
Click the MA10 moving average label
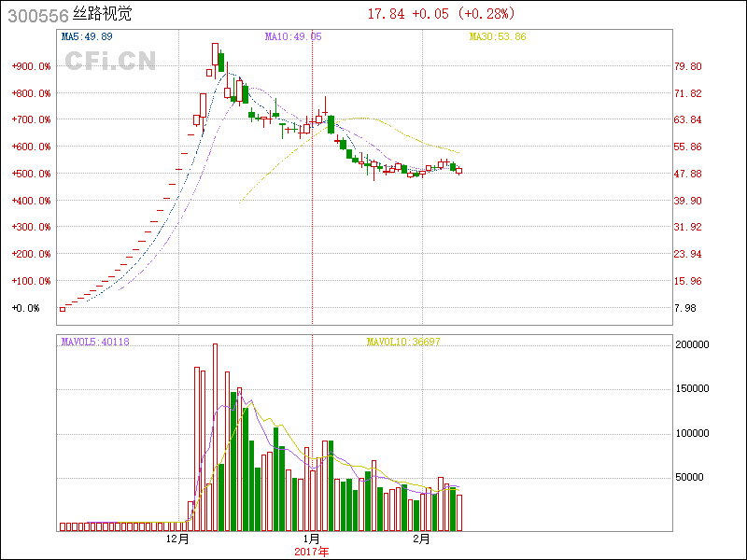click(293, 37)
